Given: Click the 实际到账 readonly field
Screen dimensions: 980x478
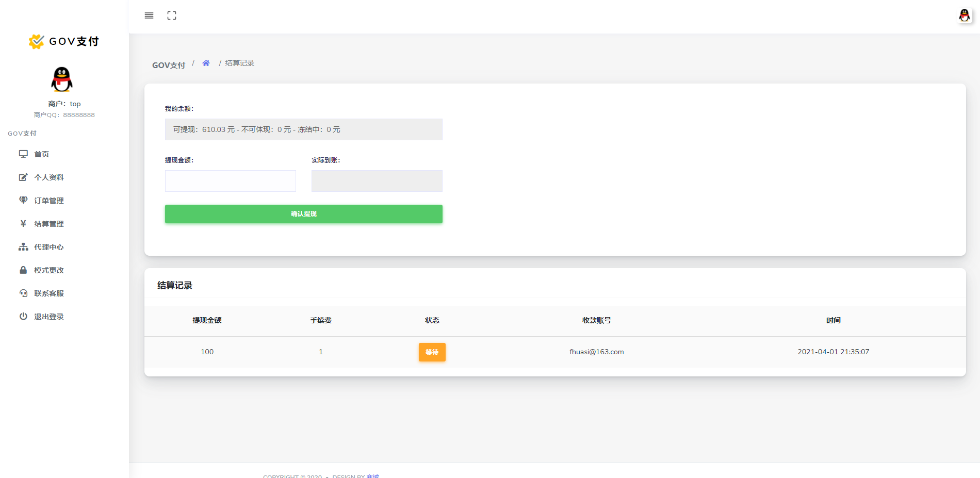Looking at the screenshot, I should point(377,181).
